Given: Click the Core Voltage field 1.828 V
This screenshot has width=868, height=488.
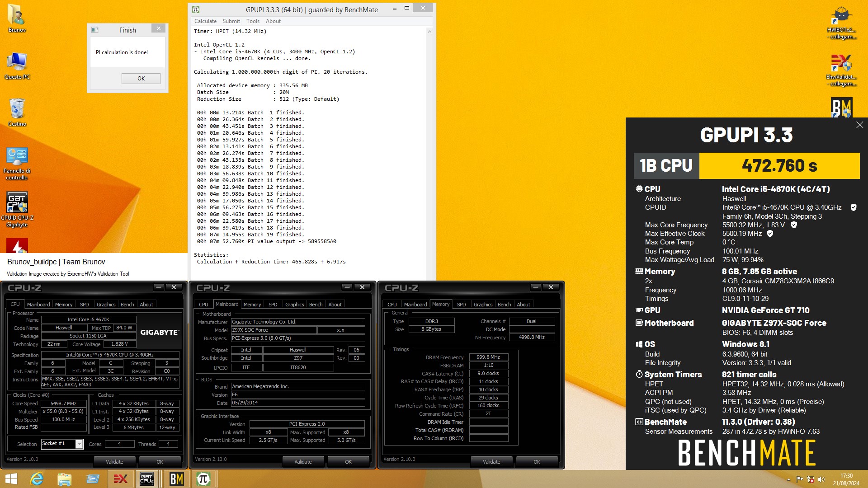Looking at the screenshot, I should (120, 344).
